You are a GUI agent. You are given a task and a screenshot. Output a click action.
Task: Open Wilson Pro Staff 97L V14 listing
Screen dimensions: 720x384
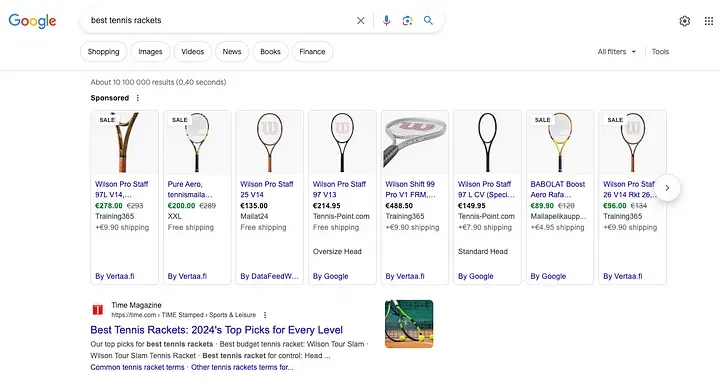(x=122, y=189)
